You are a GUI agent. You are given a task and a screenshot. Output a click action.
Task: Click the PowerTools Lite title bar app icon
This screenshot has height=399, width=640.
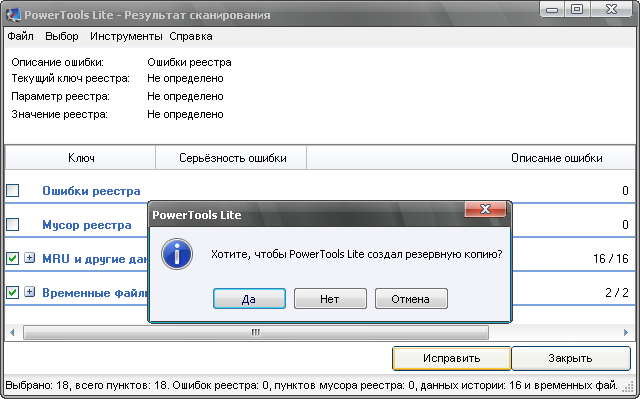tap(13, 15)
